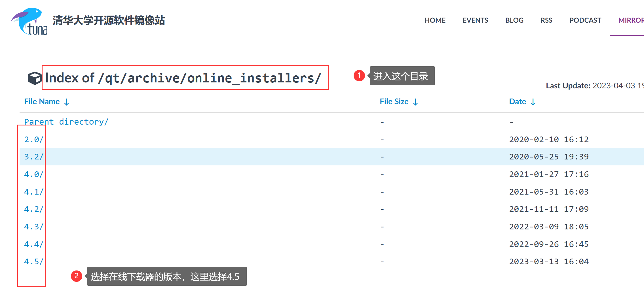Select date text 2023-03-13 16:04
Image resolution: width=644 pixels, height=292 pixels.
point(549,261)
